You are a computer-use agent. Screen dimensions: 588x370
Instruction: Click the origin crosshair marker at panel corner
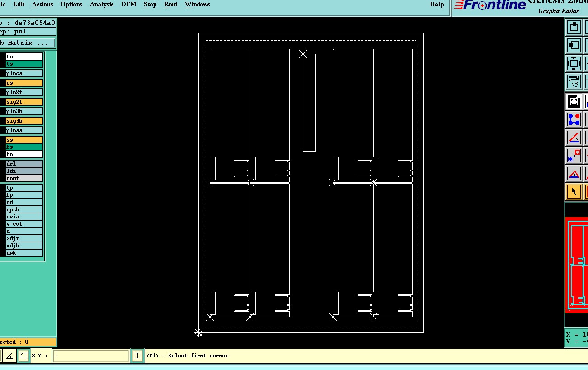point(198,333)
